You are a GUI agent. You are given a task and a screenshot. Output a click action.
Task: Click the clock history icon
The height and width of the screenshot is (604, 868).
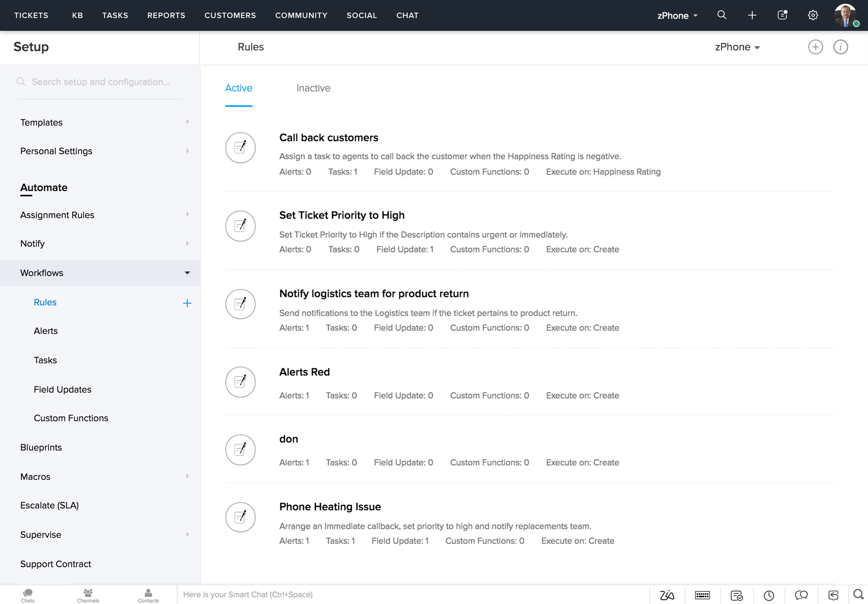click(x=769, y=595)
